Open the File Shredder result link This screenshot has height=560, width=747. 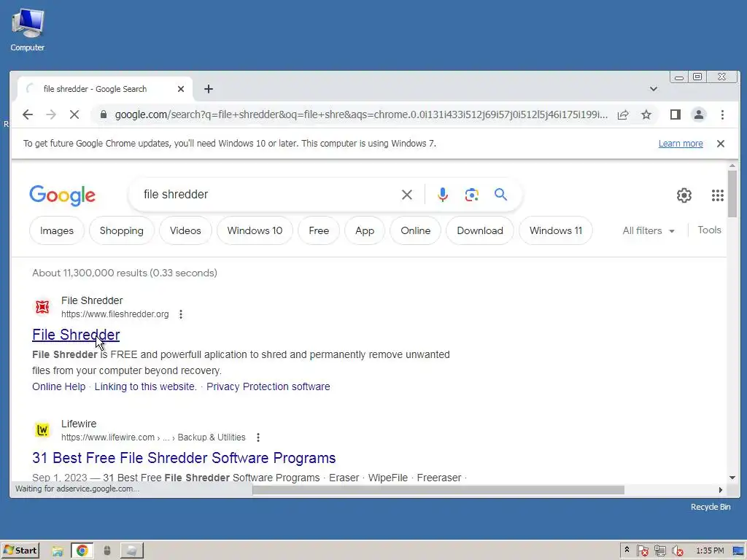(76, 335)
